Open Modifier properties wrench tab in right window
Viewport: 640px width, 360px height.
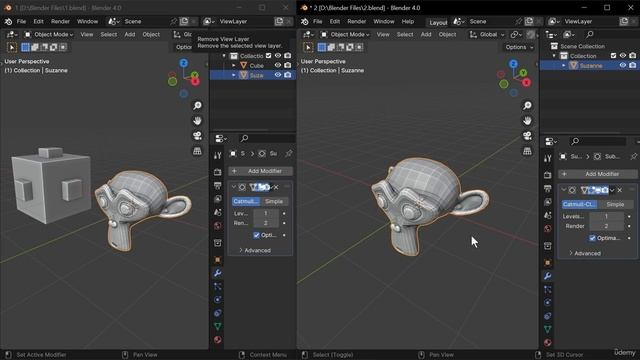[x=548, y=276]
